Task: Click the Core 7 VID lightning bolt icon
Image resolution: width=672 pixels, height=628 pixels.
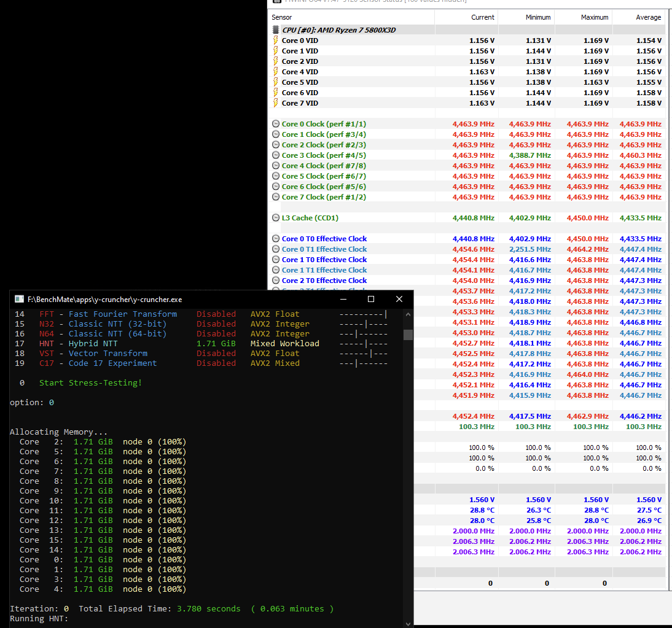Action: click(x=276, y=103)
